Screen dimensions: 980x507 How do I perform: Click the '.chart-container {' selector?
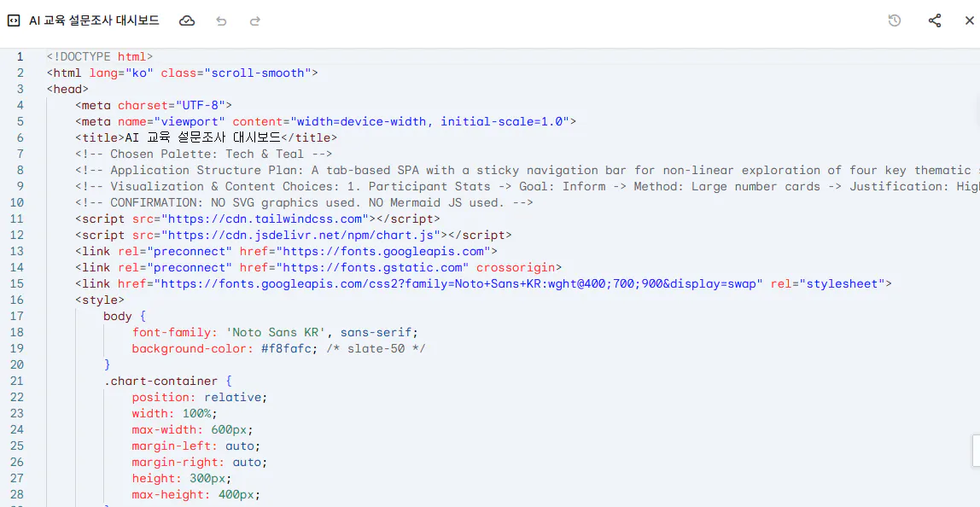167,382
